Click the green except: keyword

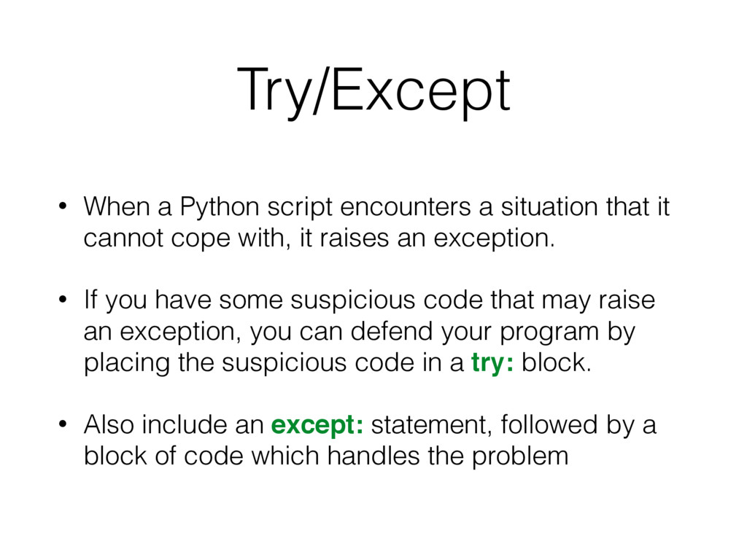(x=317, y=425)
